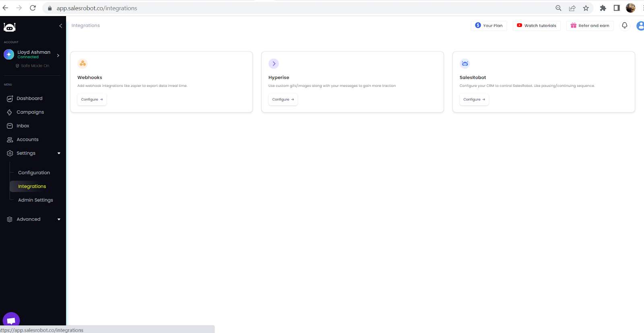Screen dimensions: 644x333
Task: Reload the page in browser
Action: point(33,8)
